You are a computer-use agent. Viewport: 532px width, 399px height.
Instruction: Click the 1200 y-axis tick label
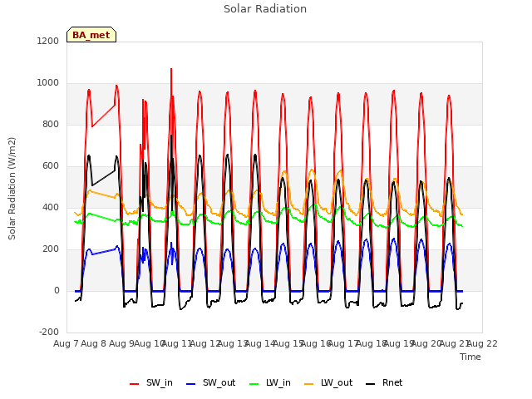pos(48,41)
